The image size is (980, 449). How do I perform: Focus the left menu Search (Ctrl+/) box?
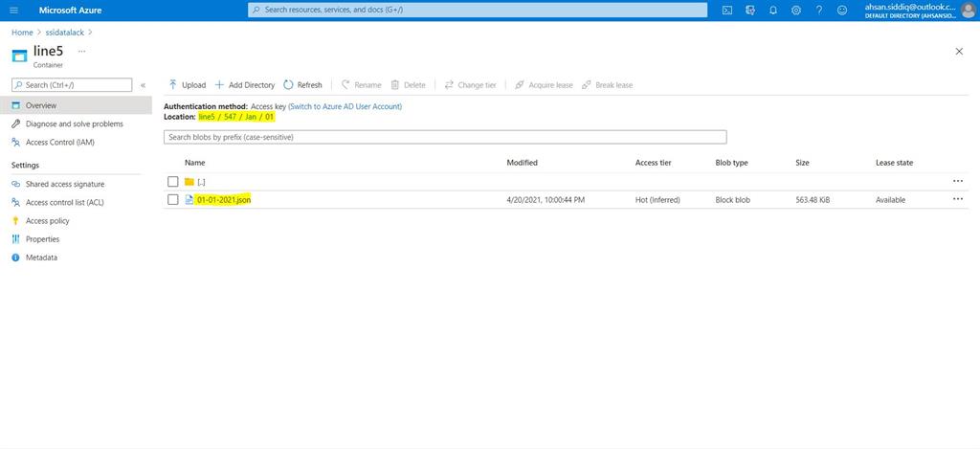point(72,85)
